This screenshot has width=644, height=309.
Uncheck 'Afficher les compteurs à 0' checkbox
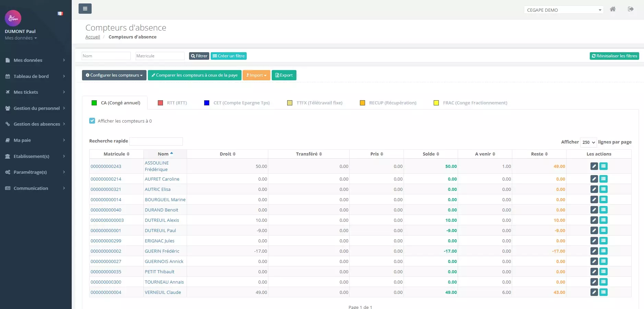[x=92, y=121]
